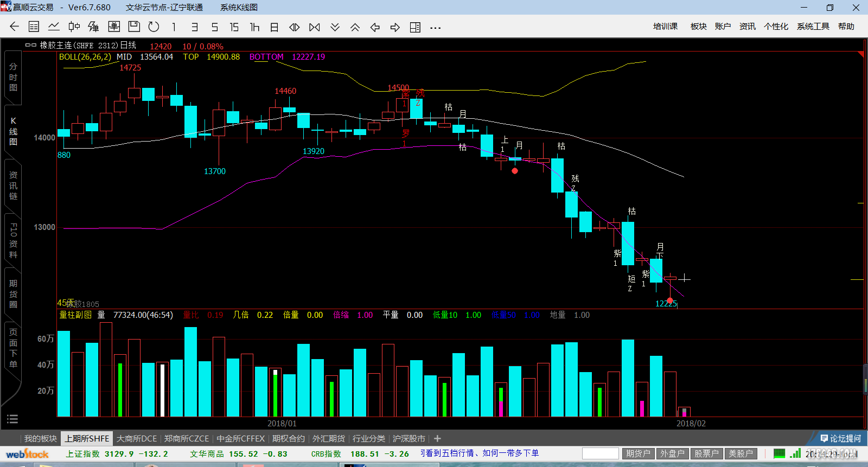Select the 期权合约 bottom tab
The image size is (868, 467).
coord(288,438)
